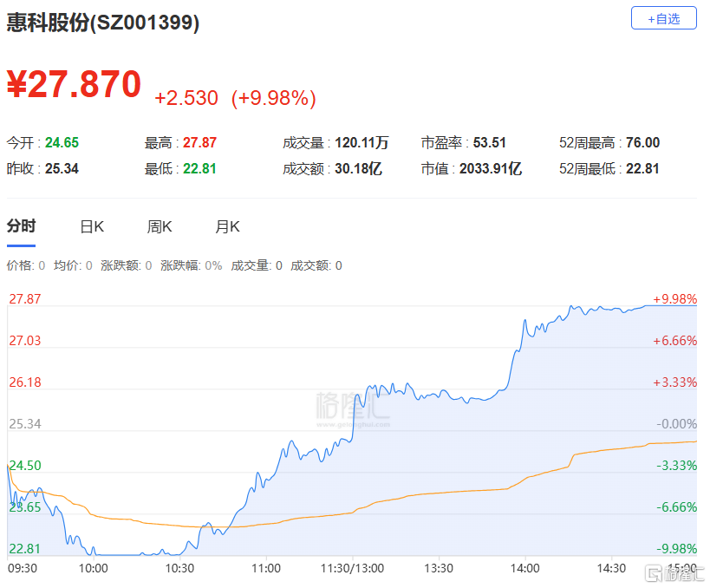This screenshot has width=710, height=588.
Task: Click the 市值 2033.91亿 market cap value
Action: pyautogui.click(x=491, y=169)
